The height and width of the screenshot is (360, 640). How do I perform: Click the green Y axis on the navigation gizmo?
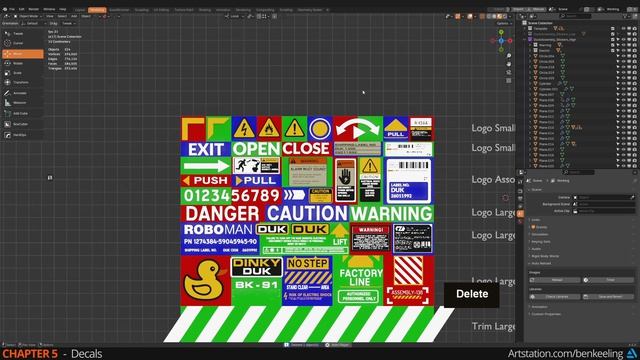[501, 31]
